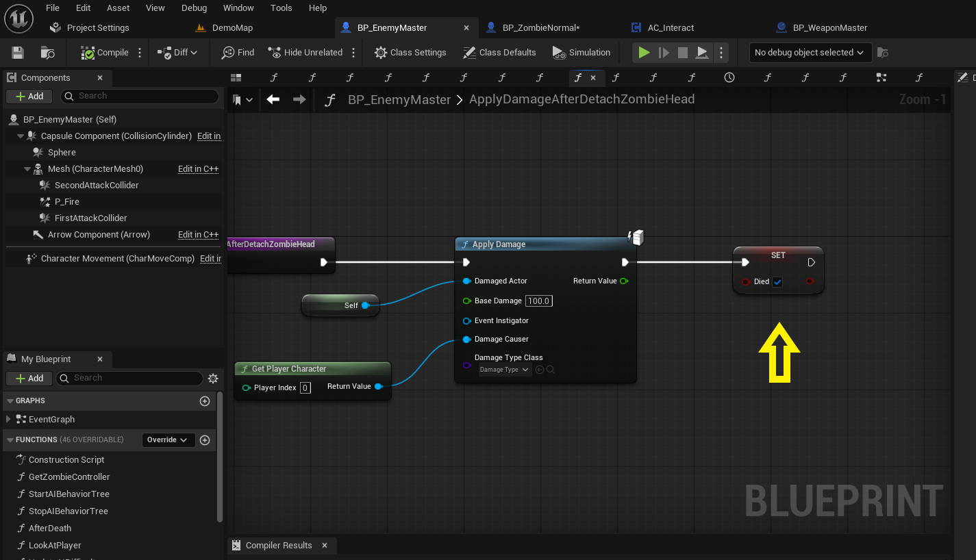Click the BP_EnemyMaster breadcrumb
Image resolution: width=976 pixels, height=560 pixels.
[x=399, y=100]
